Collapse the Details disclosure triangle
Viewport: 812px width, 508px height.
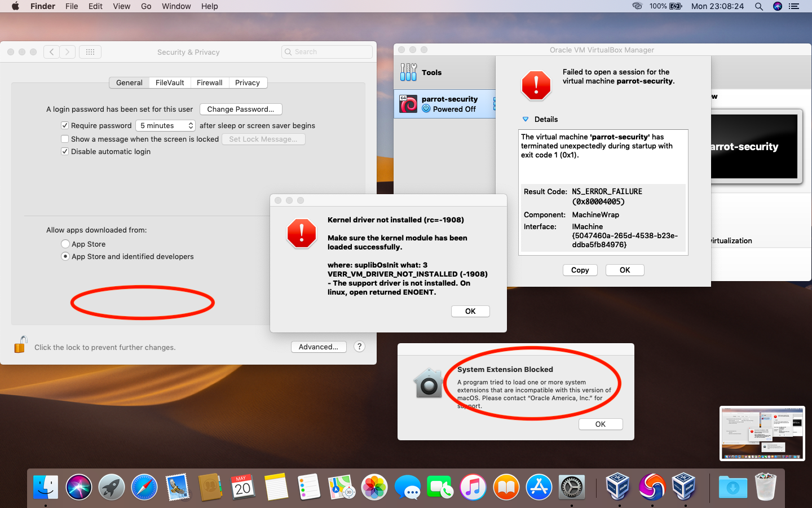[x=526, y=119]
